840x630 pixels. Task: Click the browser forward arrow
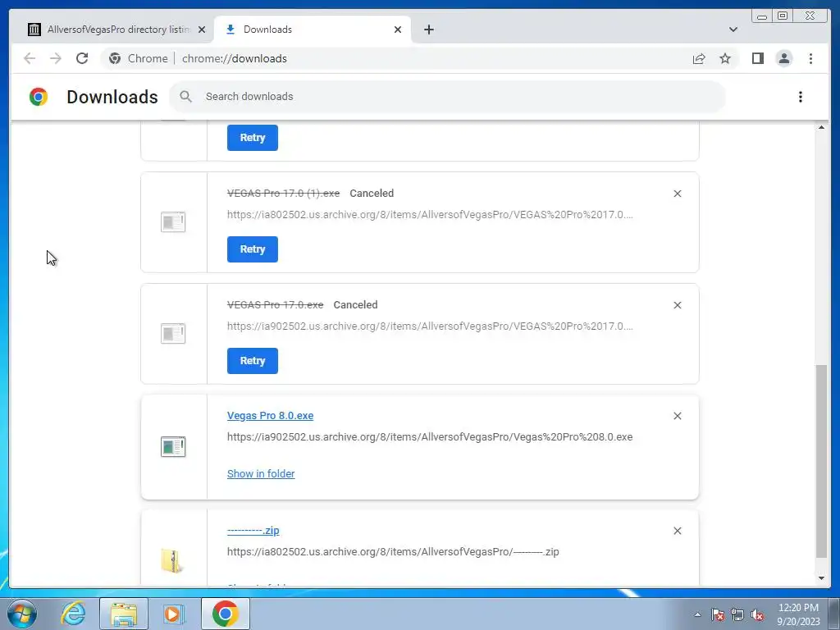[56, 58]
